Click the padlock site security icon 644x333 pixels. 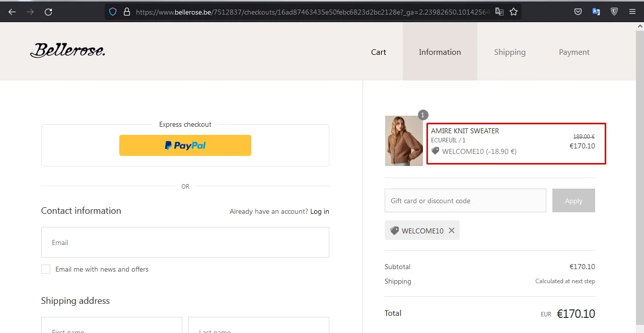point(126,12)
